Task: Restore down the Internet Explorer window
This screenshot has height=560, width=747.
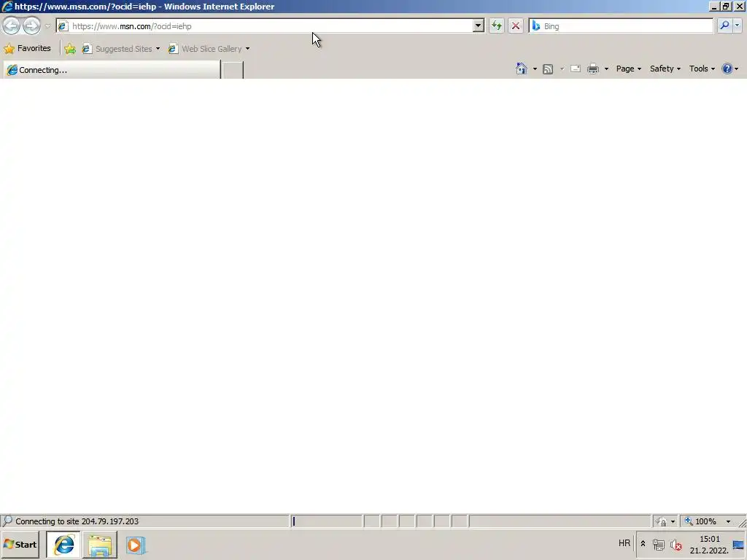Action: pyautogui.click(x=726, y=6)
